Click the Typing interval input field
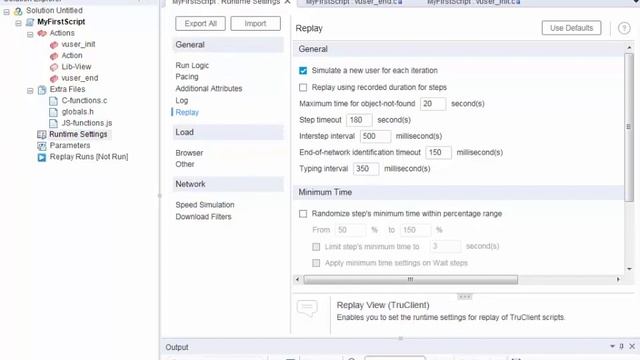The height and width of the screenshot is (360, 640). tap(366, 169)
